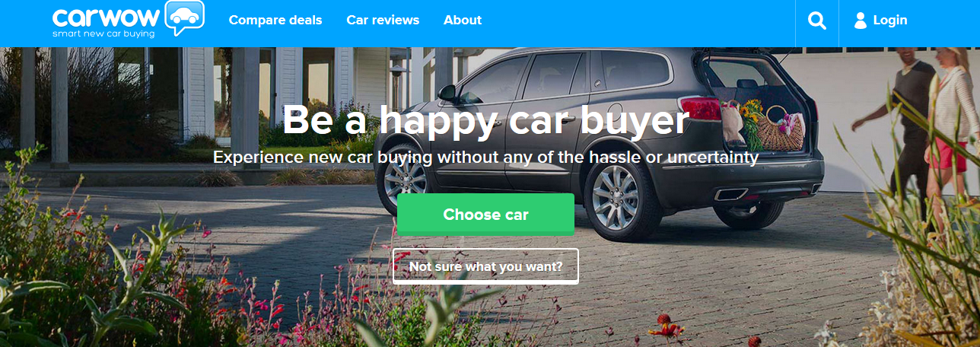Select the About menu item

point(463,21)
